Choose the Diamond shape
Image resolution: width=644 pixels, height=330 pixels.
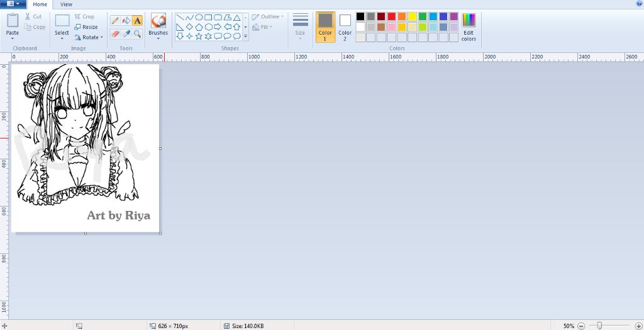(x=189, y=26)
